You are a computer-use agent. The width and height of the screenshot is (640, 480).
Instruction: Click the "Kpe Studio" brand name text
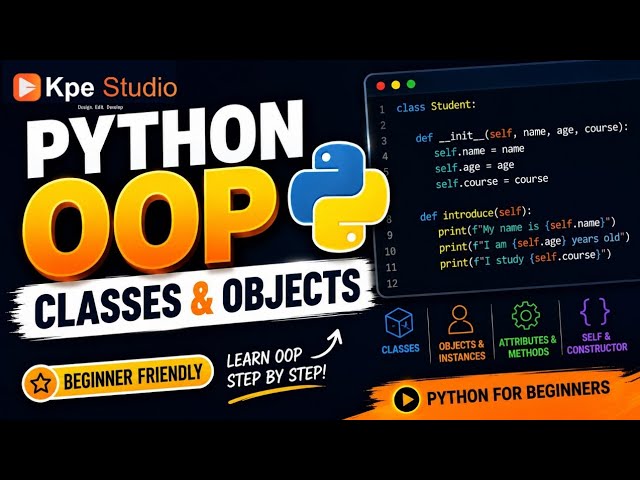111,87
